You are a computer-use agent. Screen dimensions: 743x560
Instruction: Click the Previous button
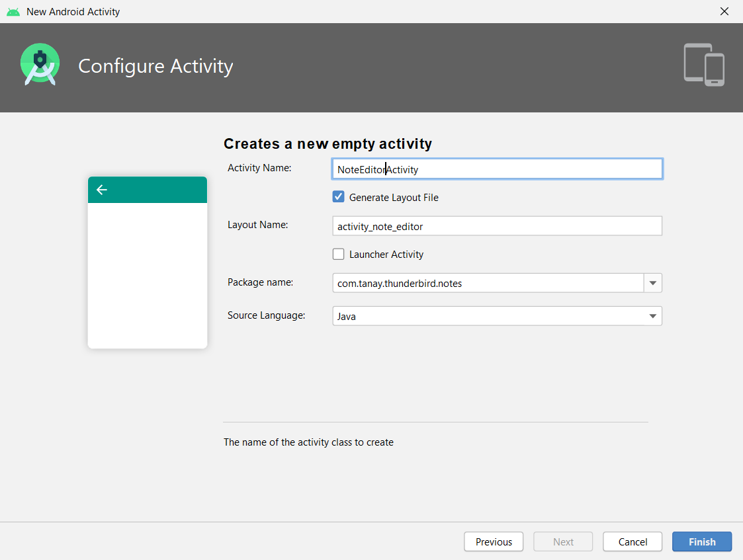point(494,541)
